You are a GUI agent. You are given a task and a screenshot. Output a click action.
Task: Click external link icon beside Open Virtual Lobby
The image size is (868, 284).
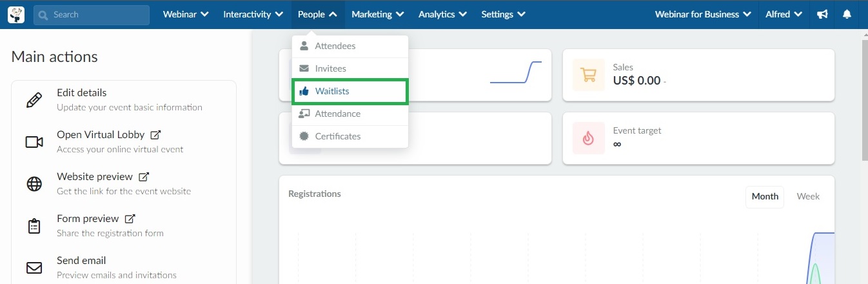click(x=155, y=135)
